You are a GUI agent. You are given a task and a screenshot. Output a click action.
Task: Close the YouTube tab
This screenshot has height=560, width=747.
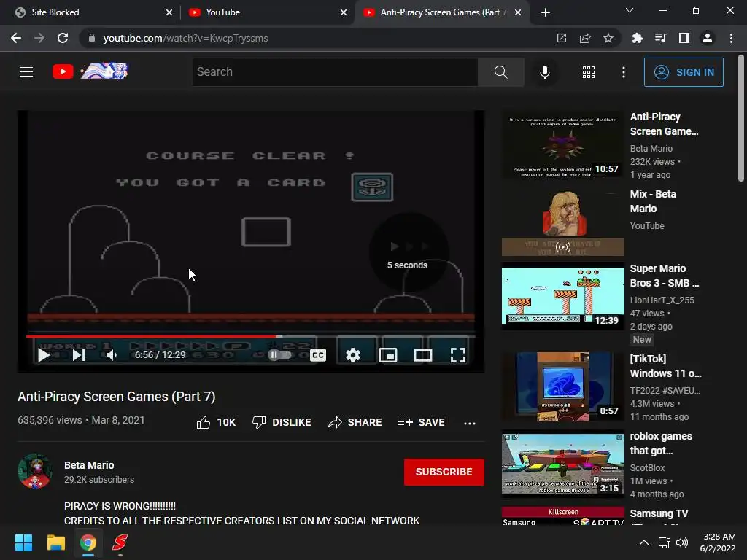coord(344,12)
